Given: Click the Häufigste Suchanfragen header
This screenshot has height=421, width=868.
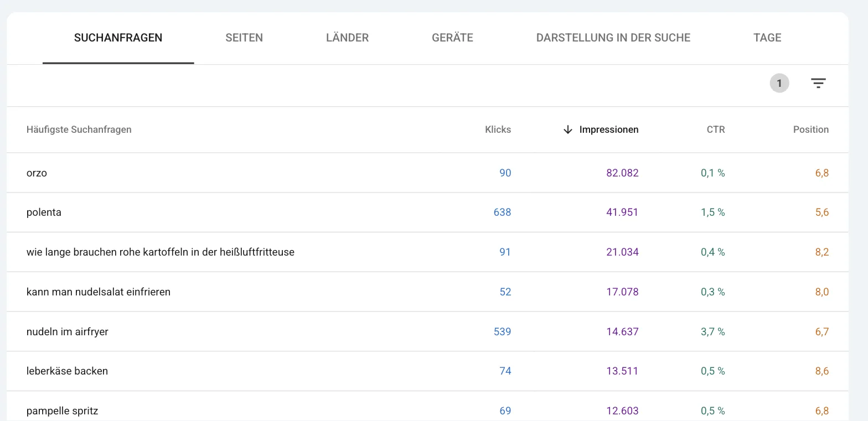Looking at the screenshot, I should (x=79, y=129).
